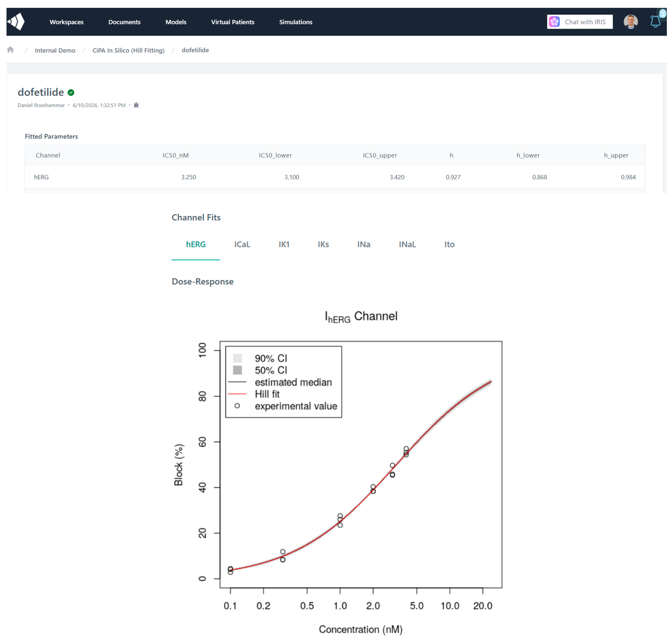Open the Simulations menu item
Image resolution: width=672 pixels, height=641 pixels.
click(x=296, y=22)
